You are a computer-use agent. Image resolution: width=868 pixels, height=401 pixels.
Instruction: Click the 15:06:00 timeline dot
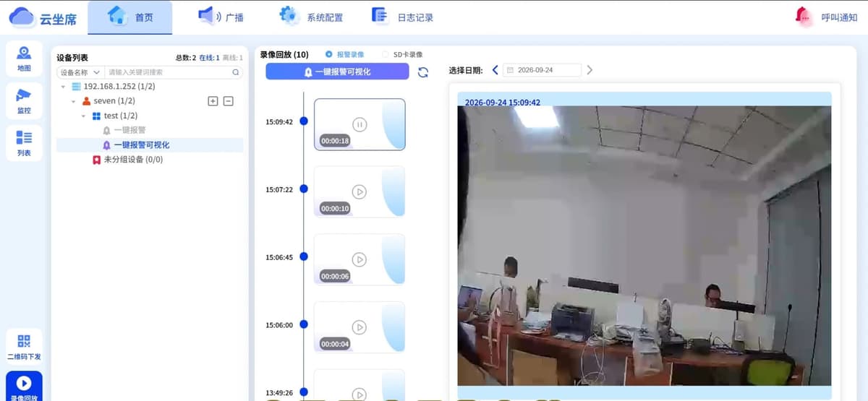pyautogui.click(x=304, y=325)
